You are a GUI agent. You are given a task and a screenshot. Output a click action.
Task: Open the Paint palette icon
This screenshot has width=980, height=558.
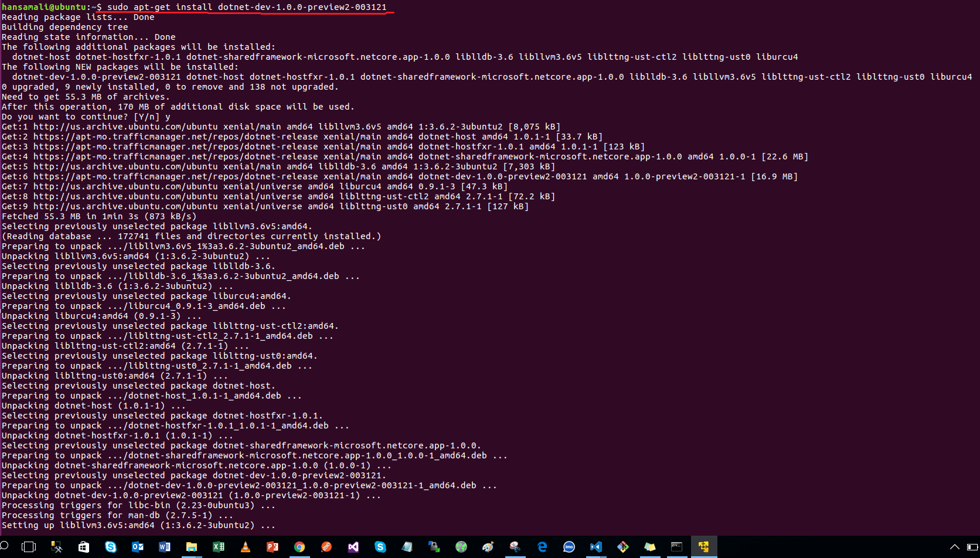tap(488, 547)
